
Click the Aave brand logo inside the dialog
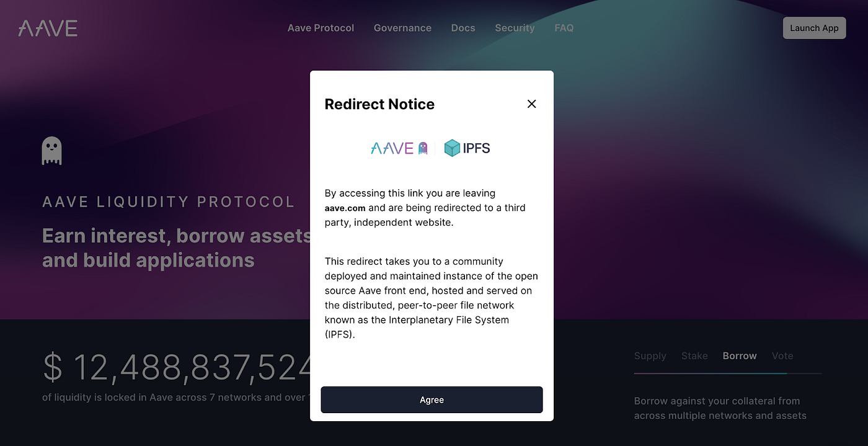393,148
